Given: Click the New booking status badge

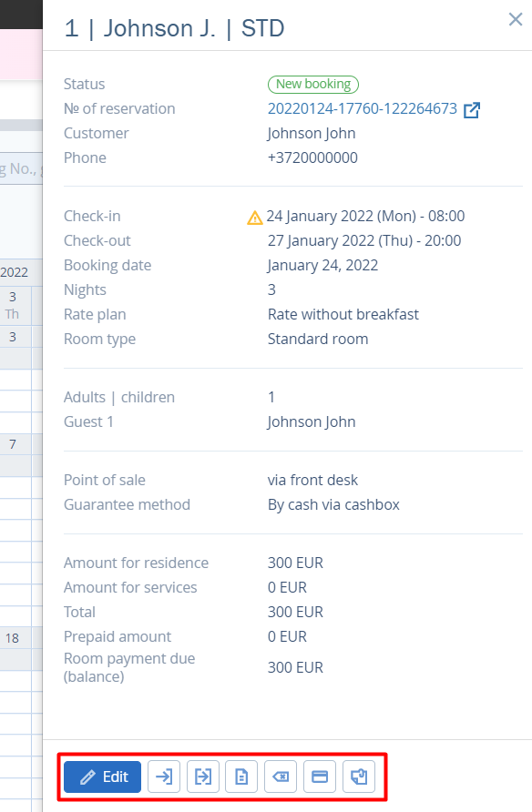Looking at the screenshot, I should click(313, 84).
